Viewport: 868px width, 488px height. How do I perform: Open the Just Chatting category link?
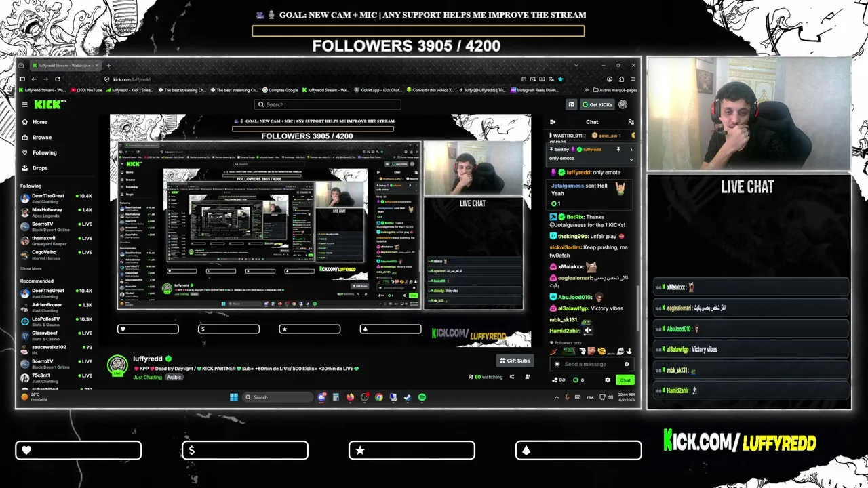tap(147, 377)
